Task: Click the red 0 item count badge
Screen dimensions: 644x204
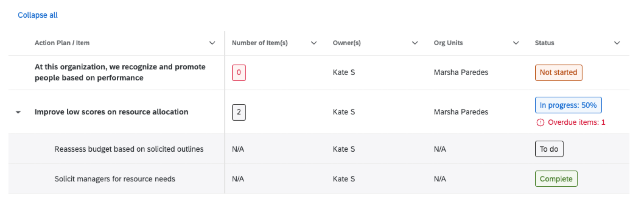Action: click(x=239, y=73)
